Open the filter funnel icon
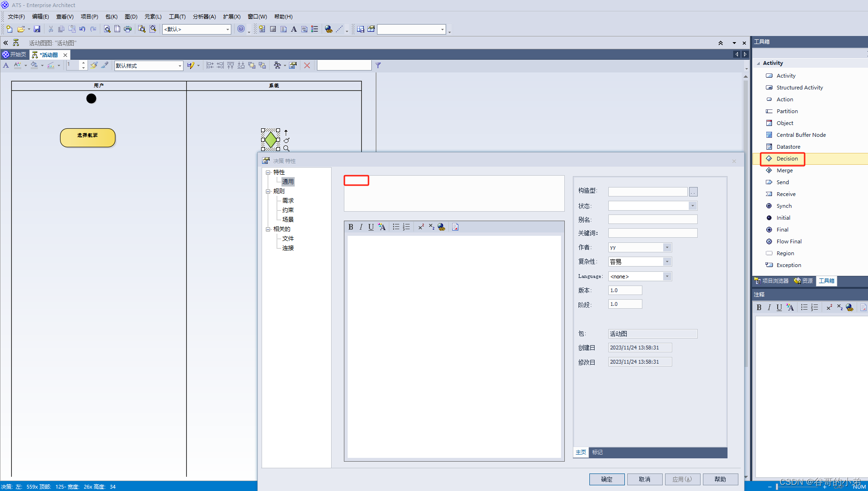Screen dimensions: 868x491 pos(378,65)
